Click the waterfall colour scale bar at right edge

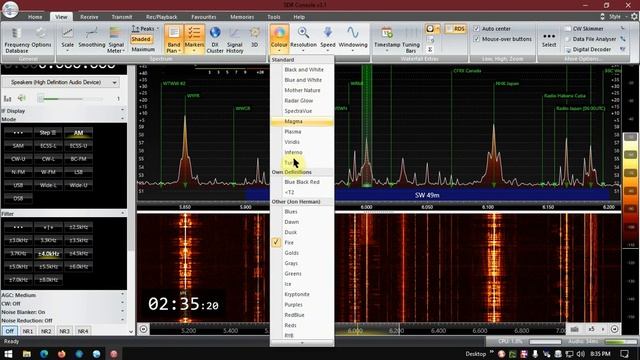click(631, 190)
